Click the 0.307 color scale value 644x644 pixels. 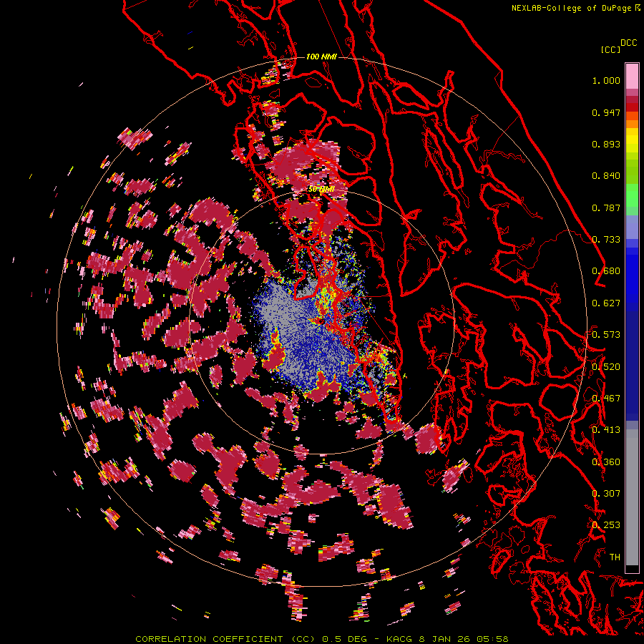[x=606, y=494]
